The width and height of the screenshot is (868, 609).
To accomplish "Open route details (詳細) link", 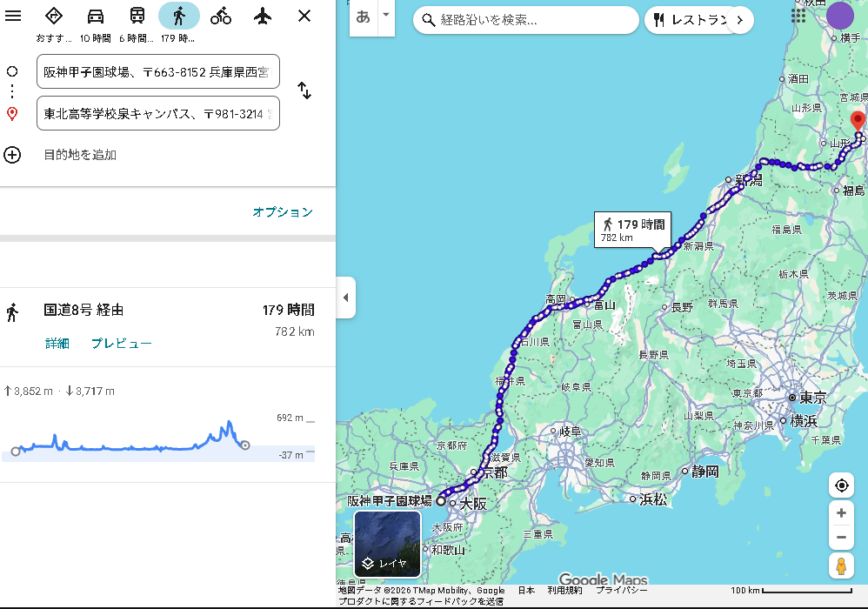I will tap(57, 343).
